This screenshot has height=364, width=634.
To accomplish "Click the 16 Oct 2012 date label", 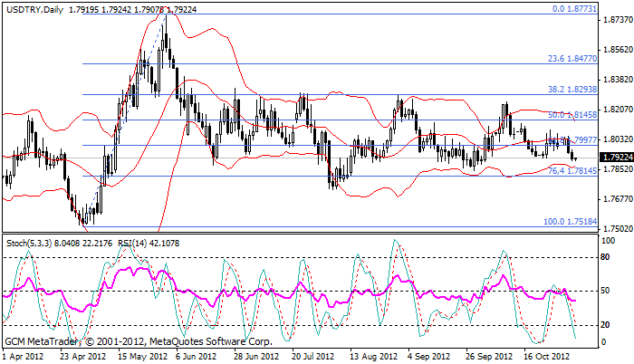I will click(547, 357).
